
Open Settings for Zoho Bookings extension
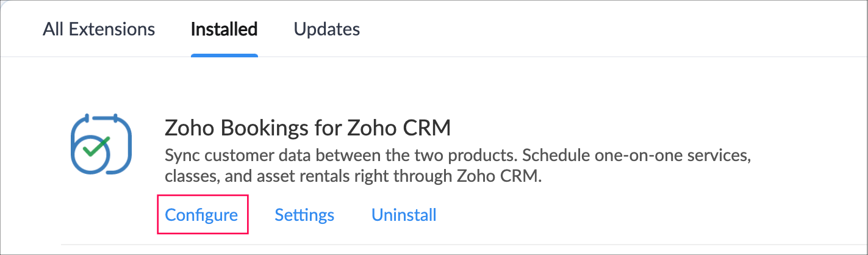click(304, 215)
